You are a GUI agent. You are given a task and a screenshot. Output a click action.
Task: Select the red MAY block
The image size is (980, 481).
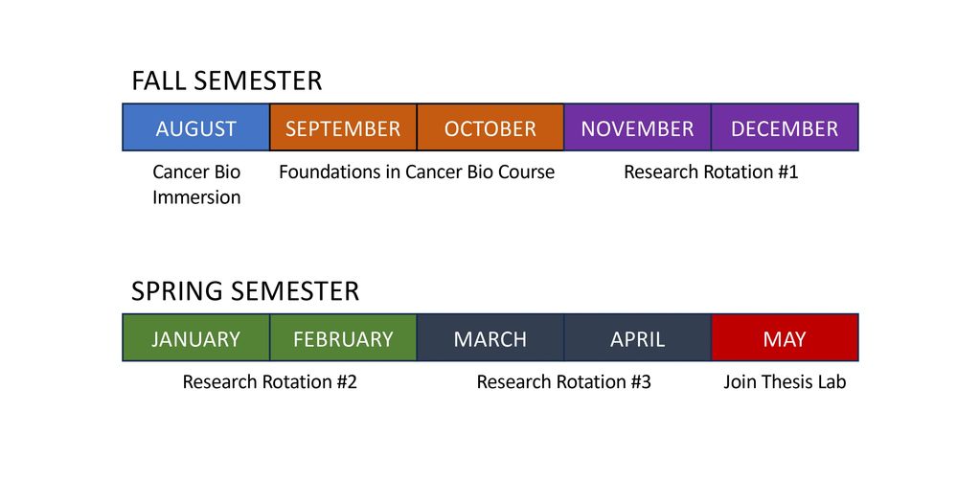click(785, 338)
